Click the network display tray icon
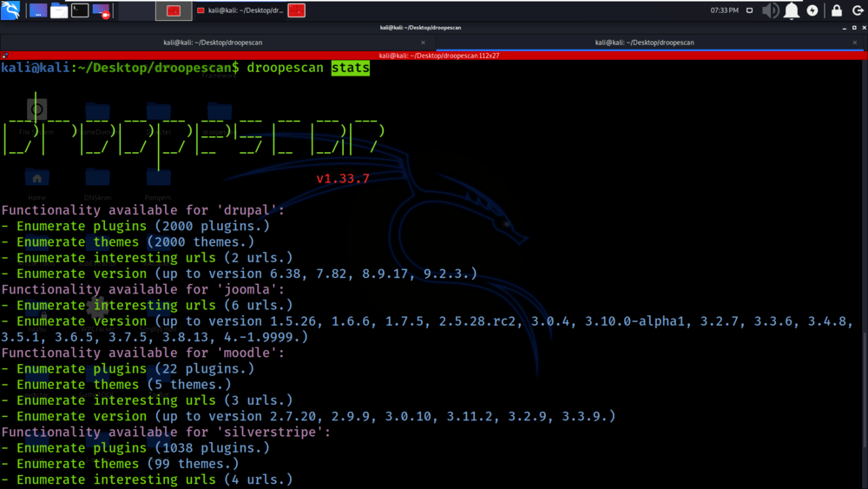 coord(750,10)
